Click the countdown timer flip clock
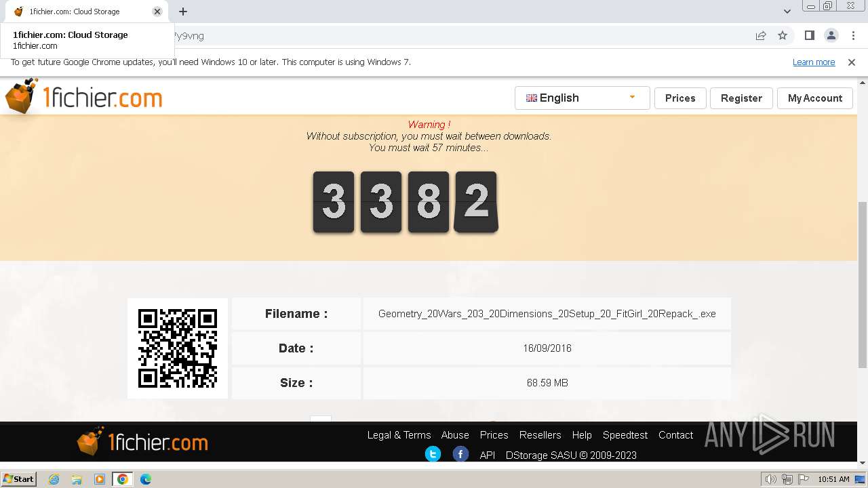Viewport: 868px width, 488px height. (405, 202)
